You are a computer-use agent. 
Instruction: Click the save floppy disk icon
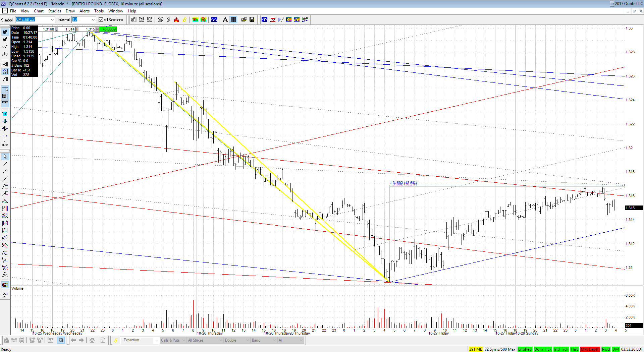[x=252, y=20]
